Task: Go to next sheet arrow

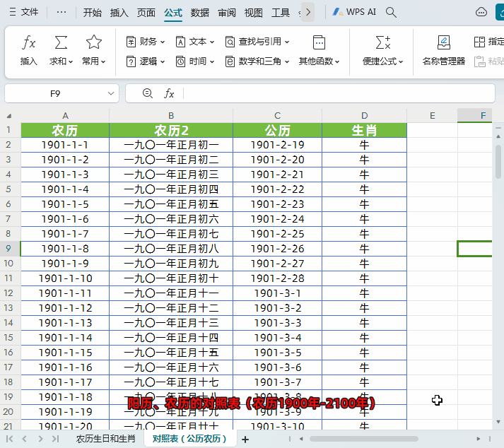Action: click(40, 439)
